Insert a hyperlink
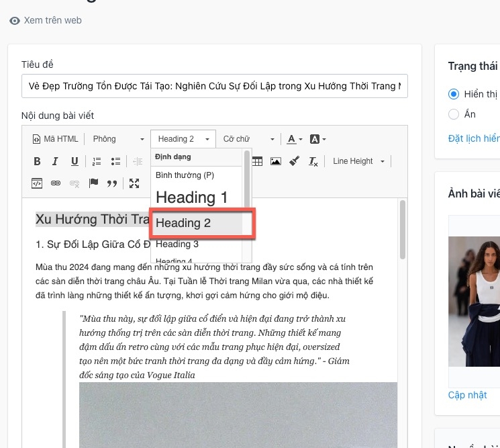Viewport: 500px width, 448px height. [56, 183]
